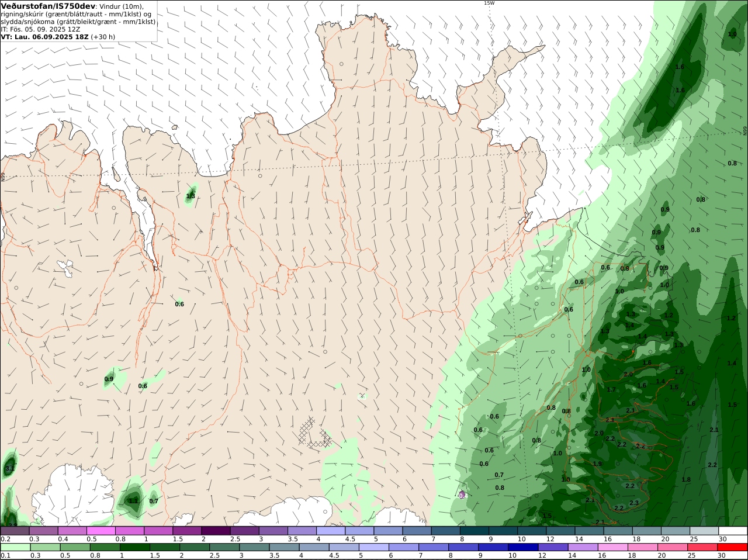Click the '1.9' precipitation value on the map
Screen dimensions: 748x560
point(597,464)
